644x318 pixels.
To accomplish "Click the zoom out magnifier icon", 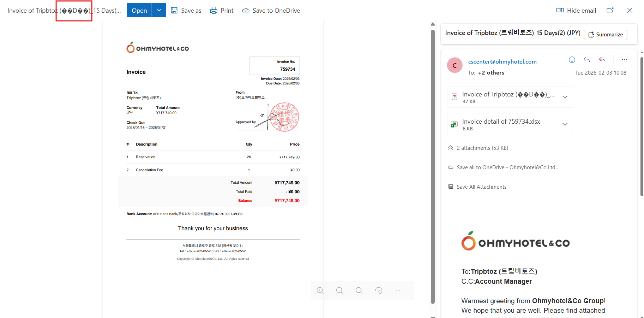I will tap(339, 290).
